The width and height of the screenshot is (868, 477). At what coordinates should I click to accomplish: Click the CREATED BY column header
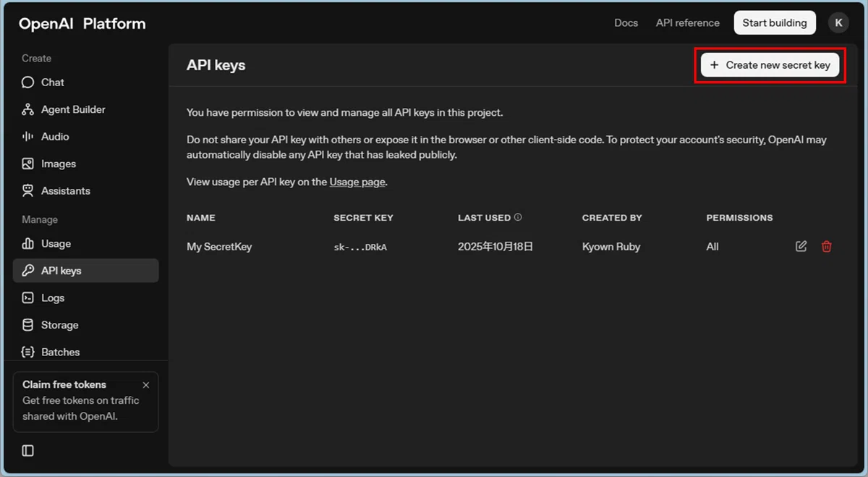pyautogui.click(x=612, y=218)
